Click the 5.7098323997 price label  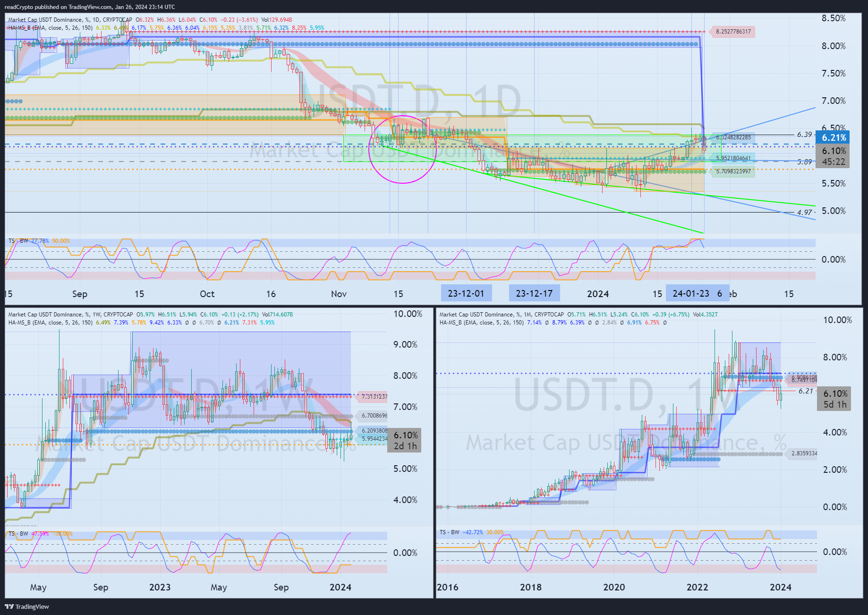click(x=733, y=171)
